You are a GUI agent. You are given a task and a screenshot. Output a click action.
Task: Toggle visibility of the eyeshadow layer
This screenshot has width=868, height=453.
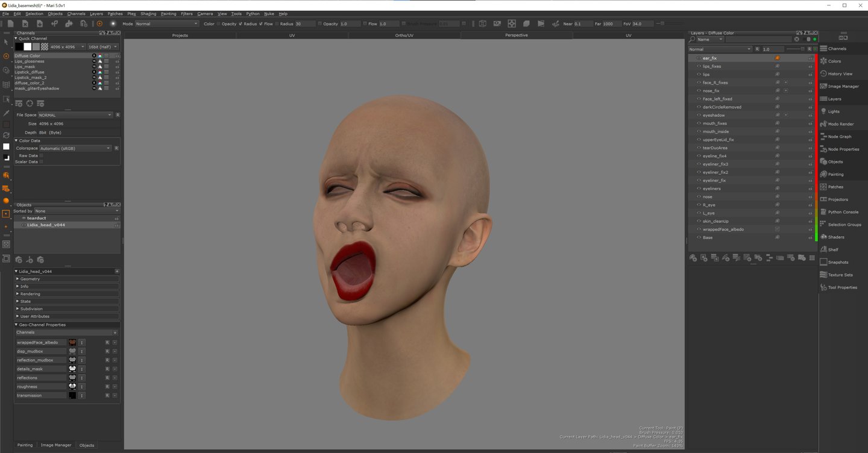click(699, 115)
